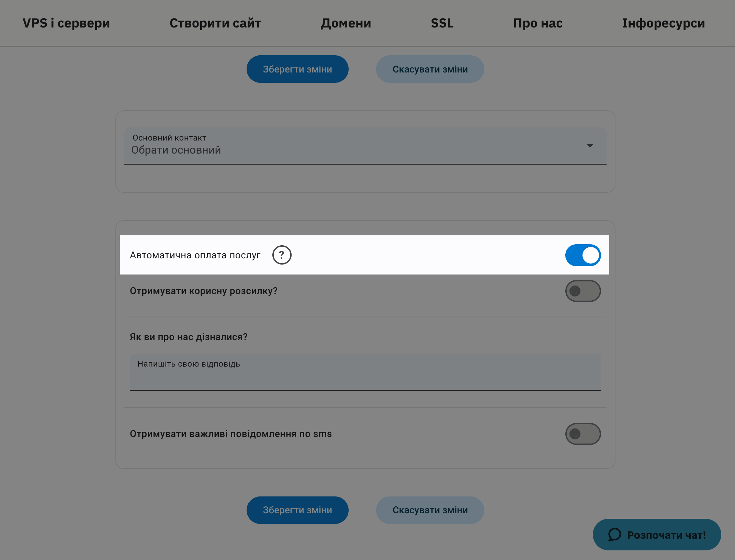The height and width of the screenshot is (560, 735).
Task: Expand the Основний контакт dropdown arrow
Action: click(x=590, y=146)
